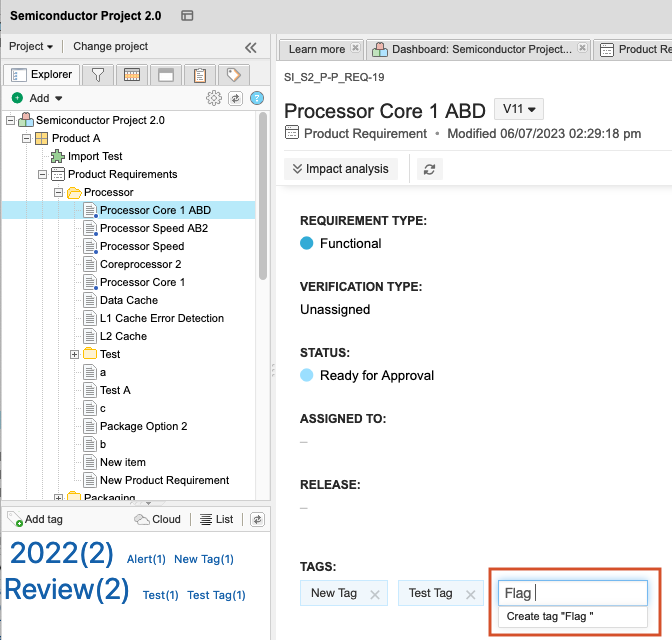The width and height of the screenshot is (672, 640).
Task: Click the explorer settings gear icon
Action: (x=214, y=98)
